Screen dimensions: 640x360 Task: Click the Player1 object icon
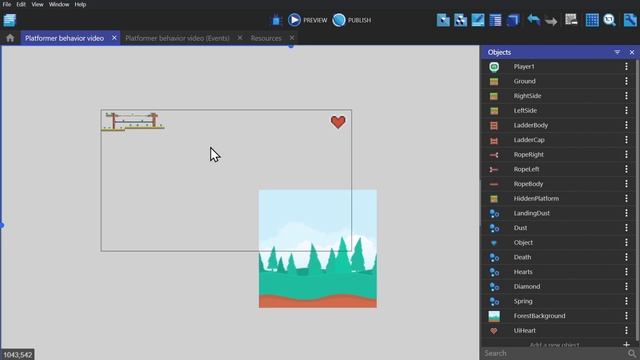click(494, 67)
